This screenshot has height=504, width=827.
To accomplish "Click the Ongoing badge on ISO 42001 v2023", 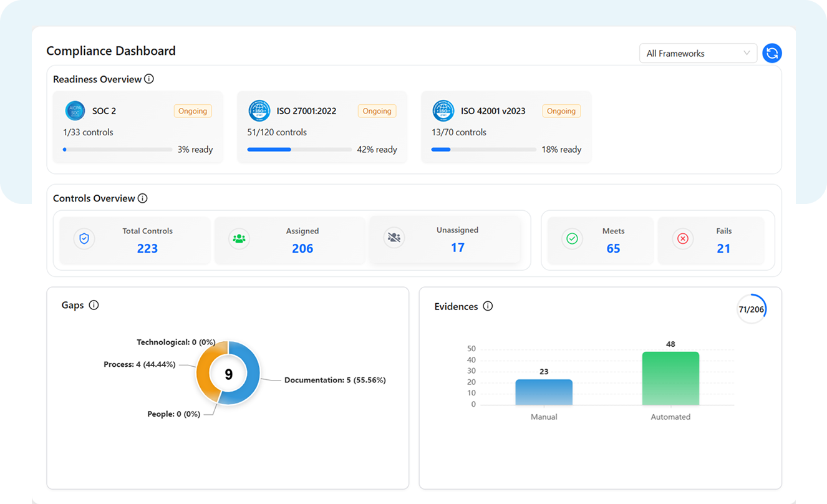I will click(561, 111).
